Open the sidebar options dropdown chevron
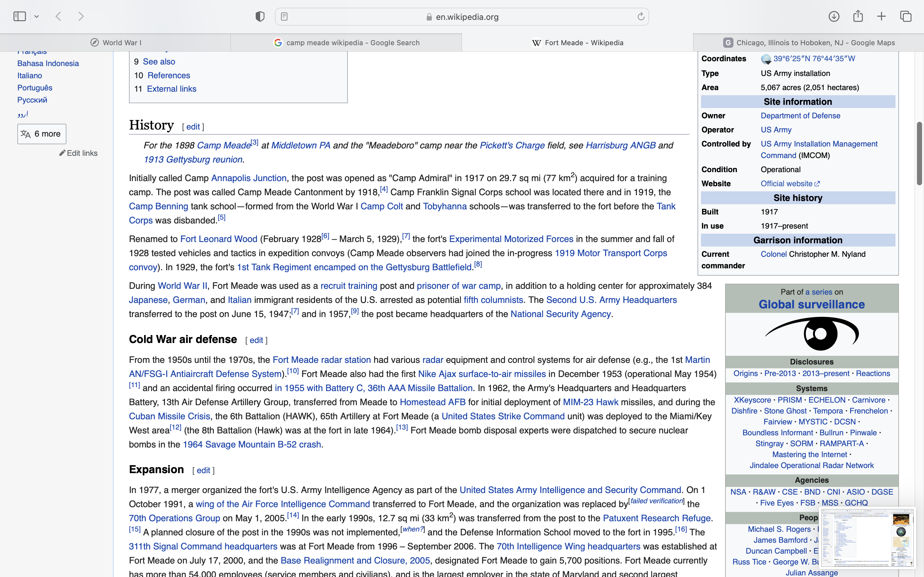 [x=37, y=16]
